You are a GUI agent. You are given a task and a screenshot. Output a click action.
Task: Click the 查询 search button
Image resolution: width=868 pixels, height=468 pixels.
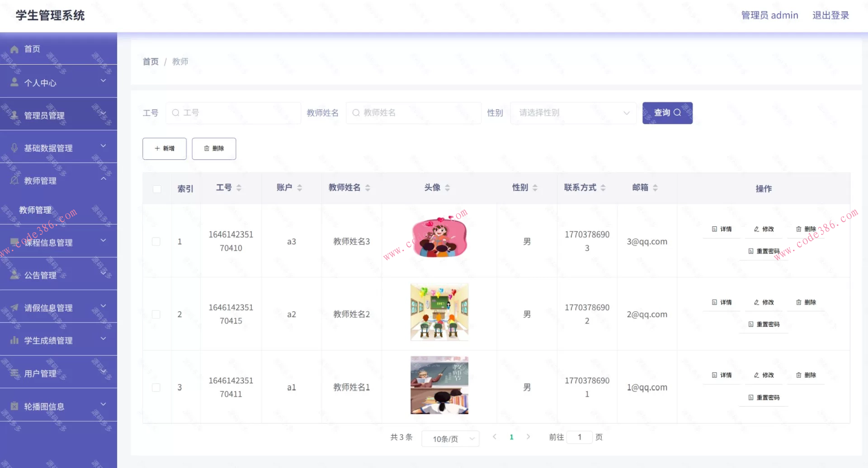[x=667, y=113]
